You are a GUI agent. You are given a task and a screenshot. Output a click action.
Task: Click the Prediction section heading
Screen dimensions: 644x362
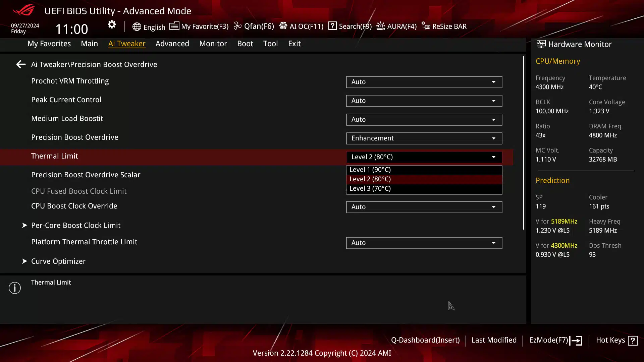(552, 181)
